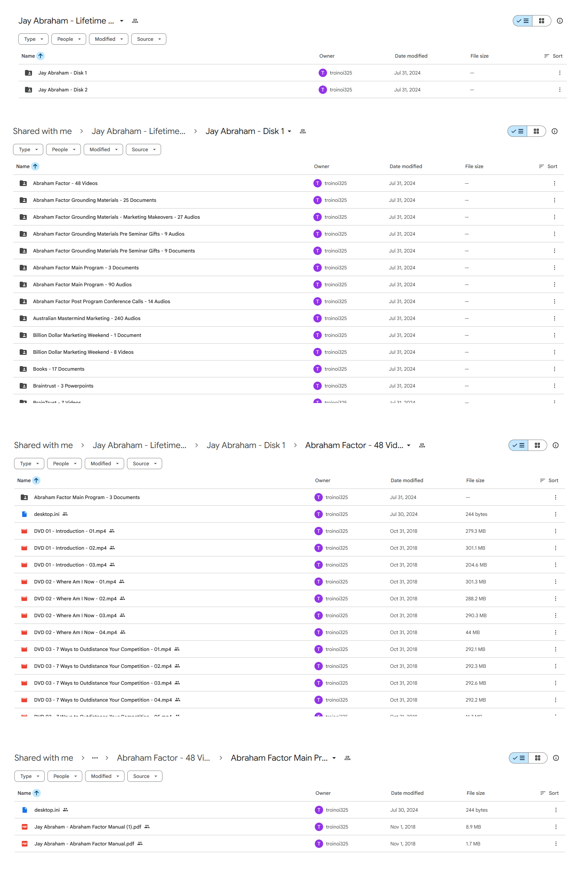The height and width of the screenshot is (875, 588).
Task: Click folder icon of Billion Dollar Marketing Weekend - 8 Videos
Action: [x=23, y=352]
